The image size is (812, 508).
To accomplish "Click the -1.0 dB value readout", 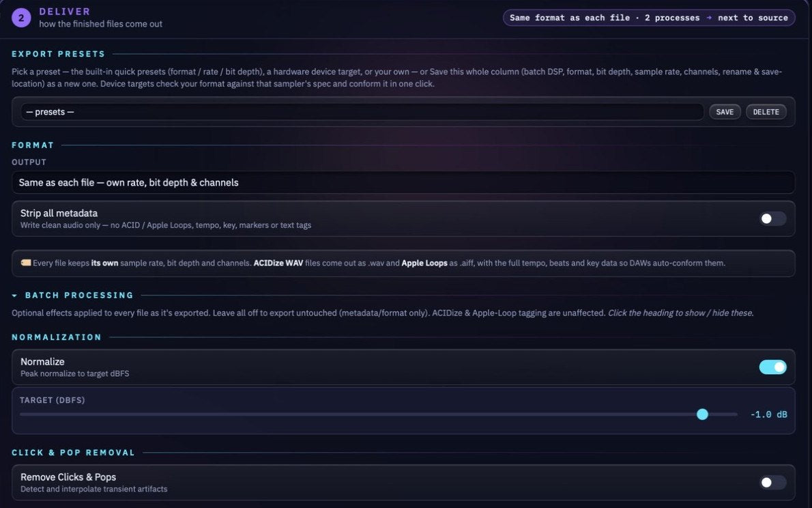I will point(768,414).
